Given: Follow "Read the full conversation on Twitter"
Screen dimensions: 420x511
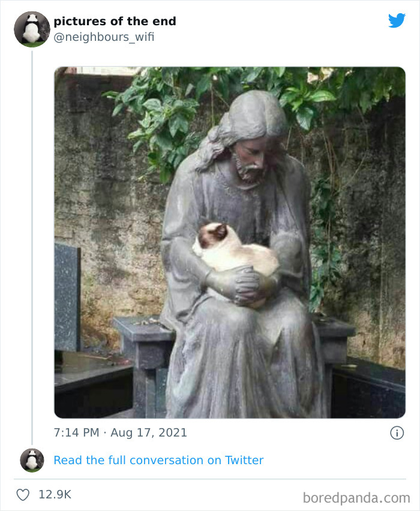Looking at the screenshot, I should click(x=158, y=460).
